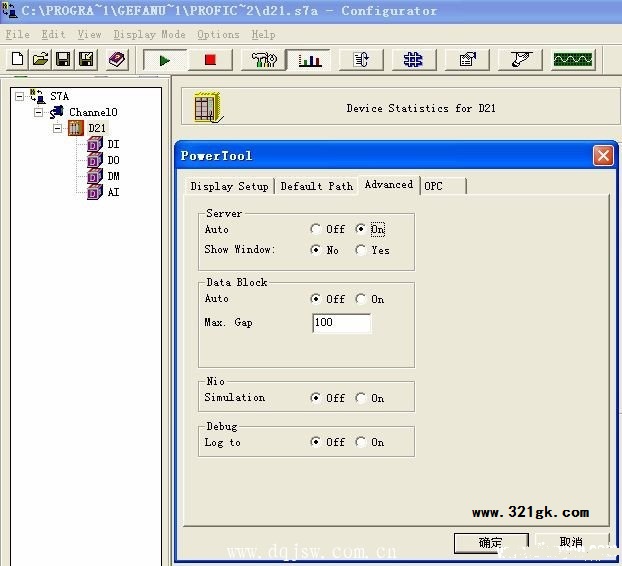622x566 pixels.
Task: Open the statistics bar chart icon
Action: click(x=310, y=60)
